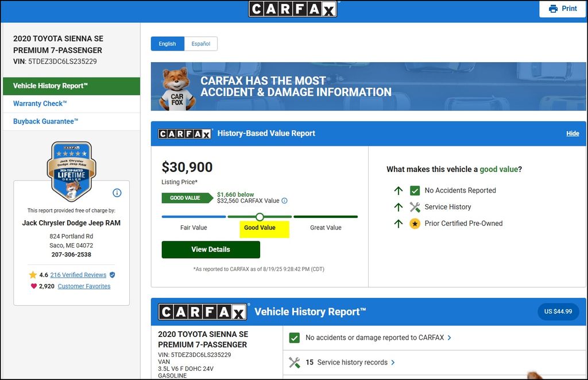Select Vehicle History Report in the sidebar
The width and height of the screenshot is (588, 380).
pos(71,86)
